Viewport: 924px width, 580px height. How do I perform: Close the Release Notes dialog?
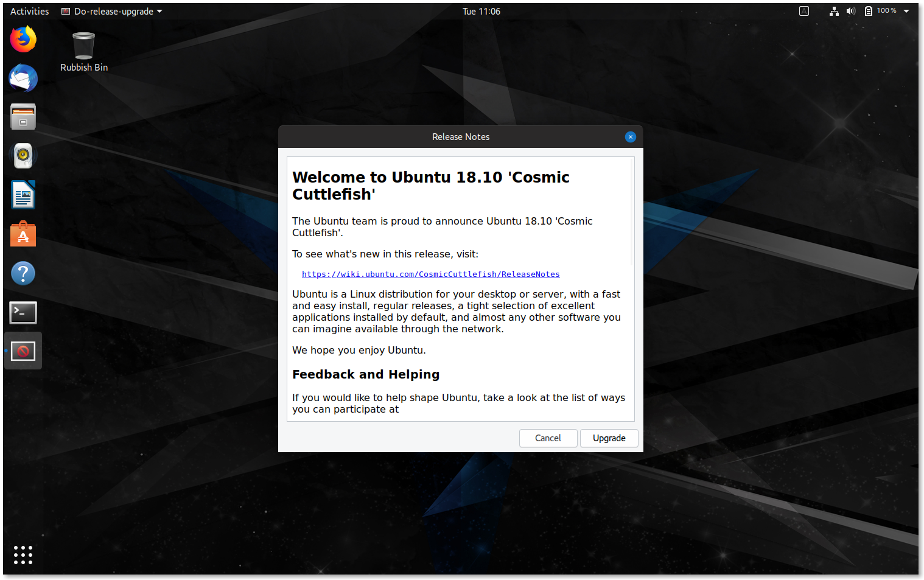point(631,137)
